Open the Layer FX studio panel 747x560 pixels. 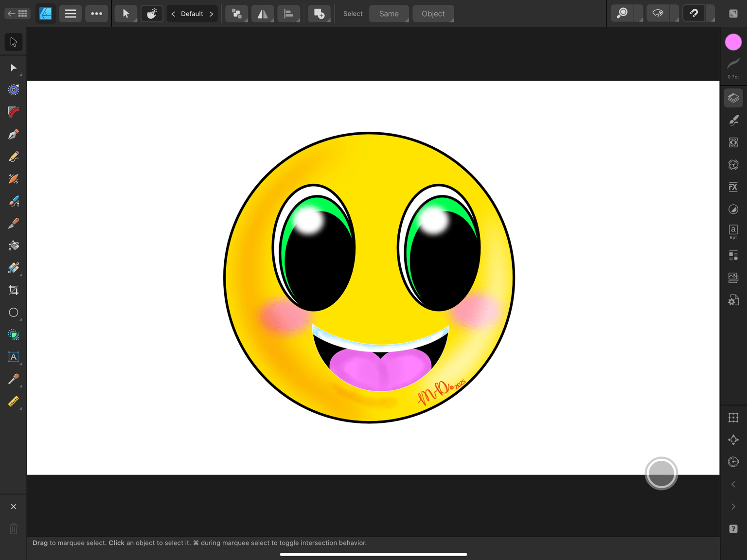(x=733, y=187)
